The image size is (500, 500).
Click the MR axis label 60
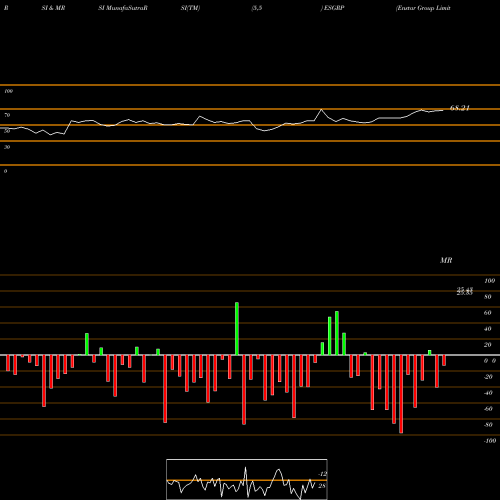[488, 313]
